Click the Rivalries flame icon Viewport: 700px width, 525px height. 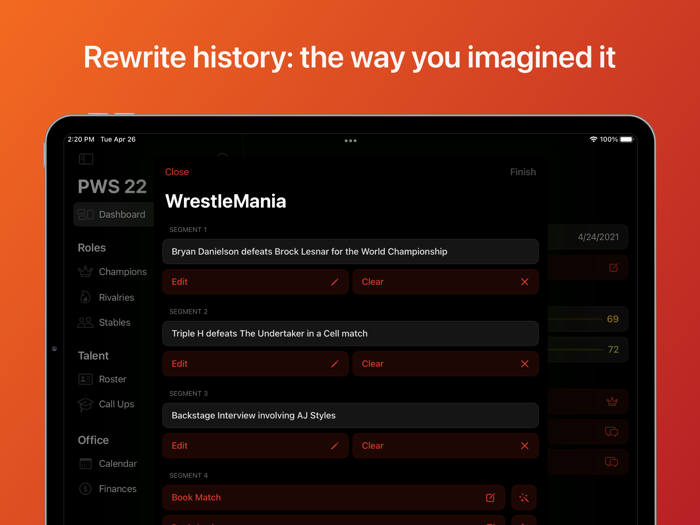(85, 297)
